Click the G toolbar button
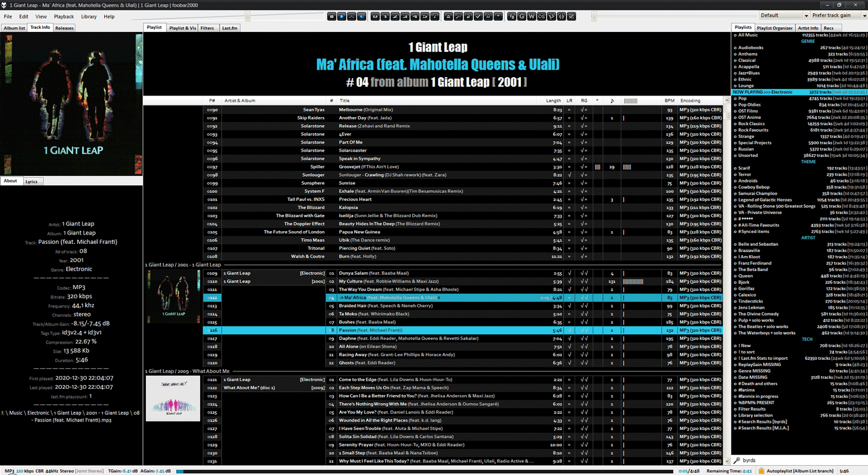This screenshot has width=868, height=475. 521,16
